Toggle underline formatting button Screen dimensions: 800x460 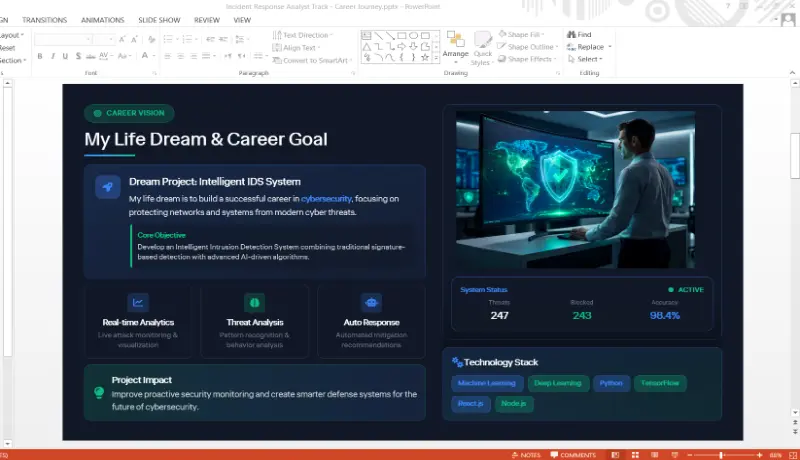(x=65, y=56)
